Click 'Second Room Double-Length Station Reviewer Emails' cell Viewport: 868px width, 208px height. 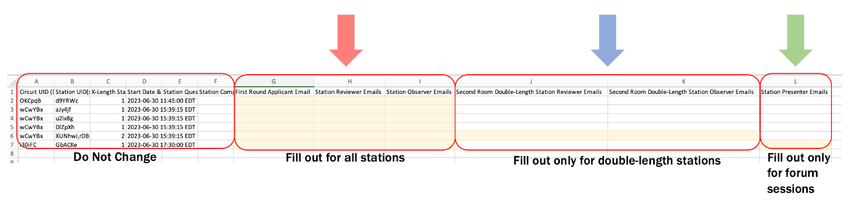pyautogui.click(x=531, y=92)
